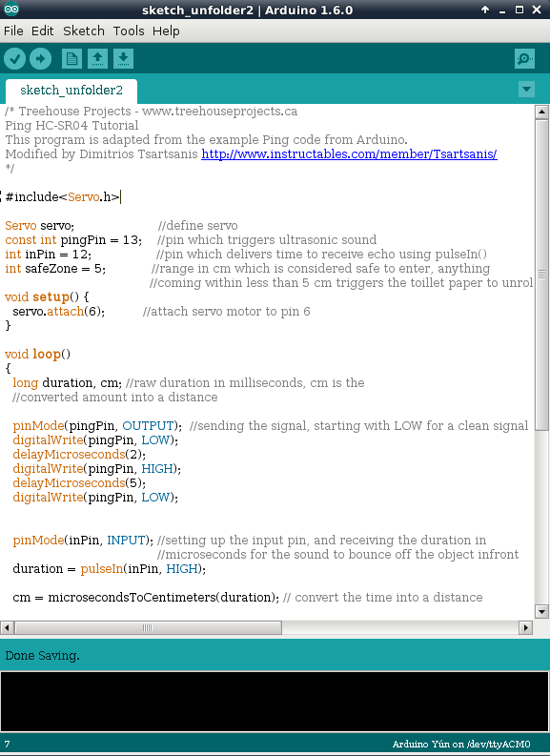
Task: Click the 'void setup() {' line
Action: click(47, 297)
